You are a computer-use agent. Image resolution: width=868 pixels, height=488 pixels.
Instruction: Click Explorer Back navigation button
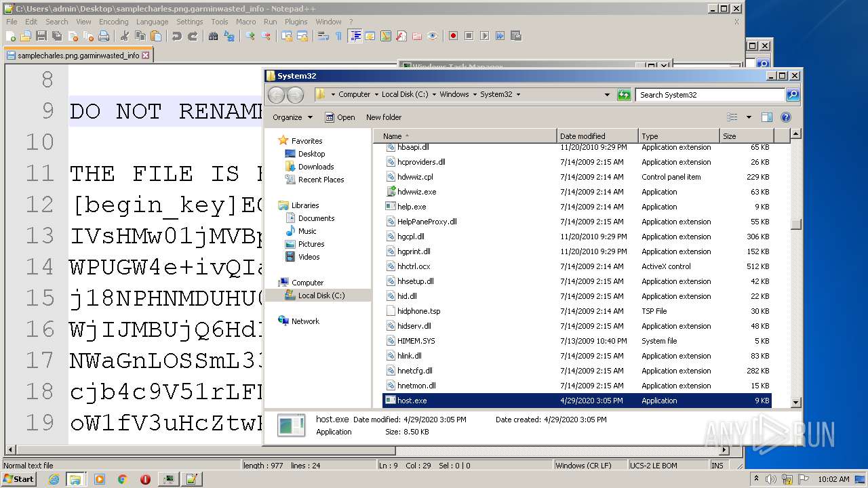276,95
